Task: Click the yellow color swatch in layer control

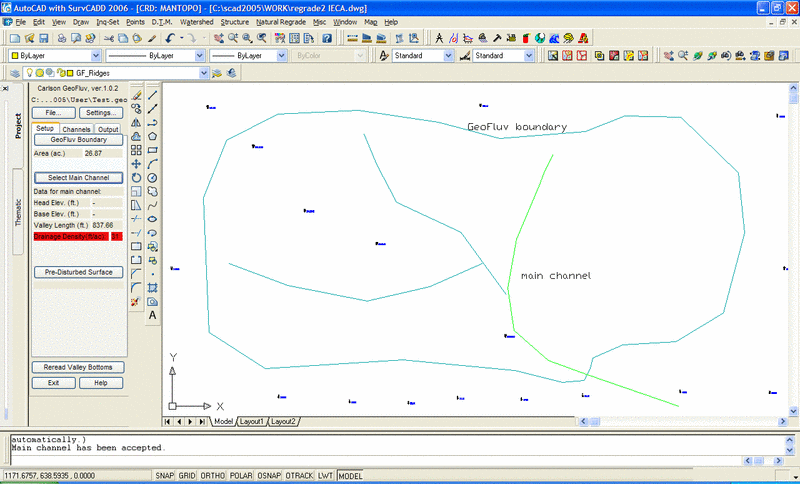Action: 70,73
